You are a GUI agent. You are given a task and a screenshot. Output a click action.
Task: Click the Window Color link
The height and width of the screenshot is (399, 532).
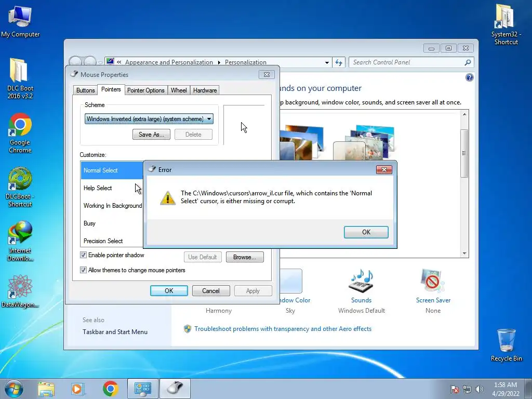295,300
